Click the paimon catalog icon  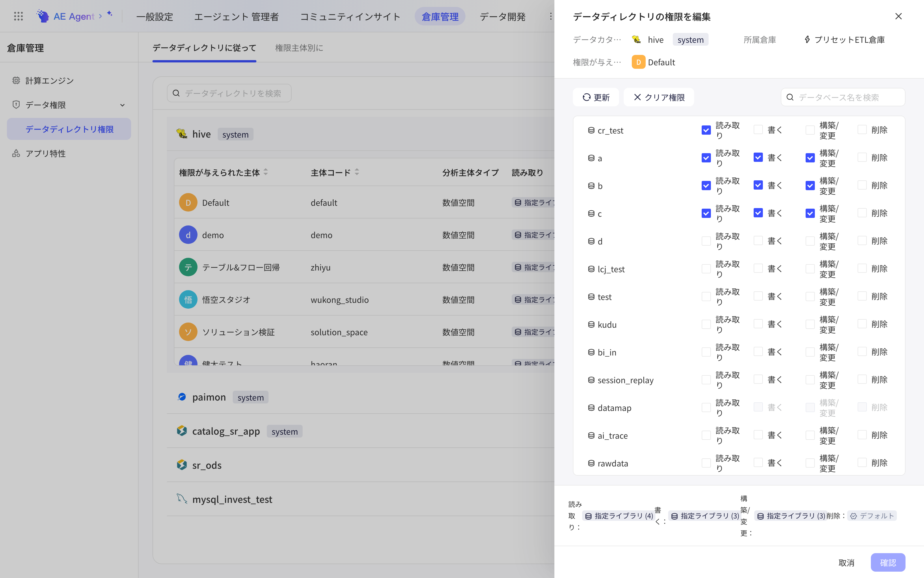tap(182, 397)
